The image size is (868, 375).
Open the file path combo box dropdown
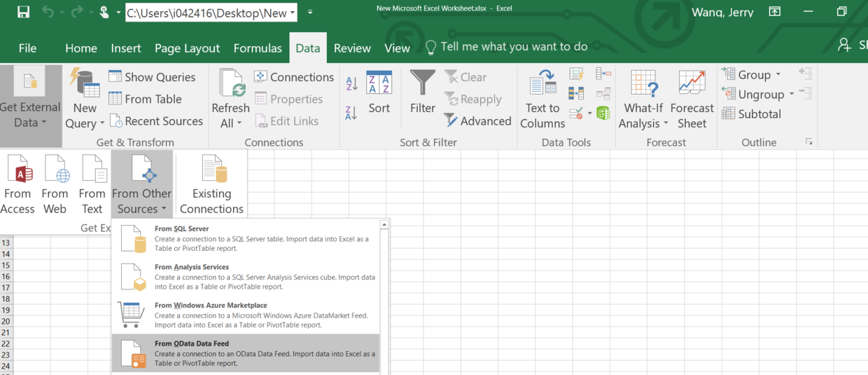pyautogui.click(x=292, y=13)
